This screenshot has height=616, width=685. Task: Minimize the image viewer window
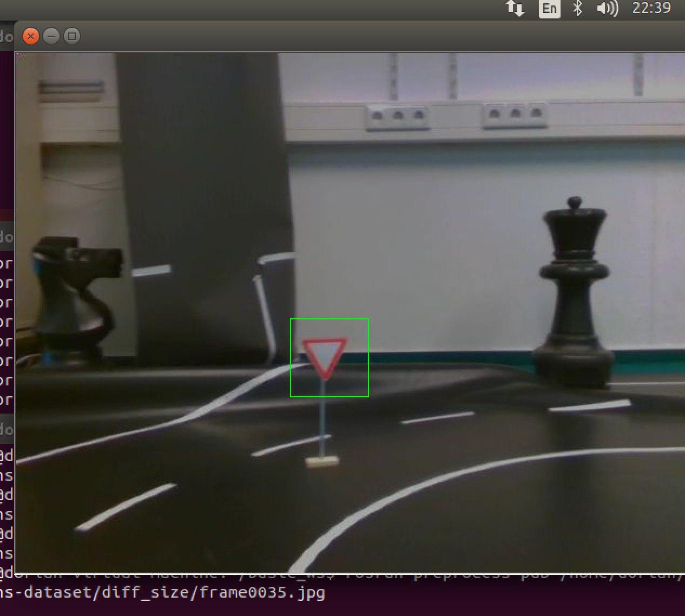click(51, 36)
